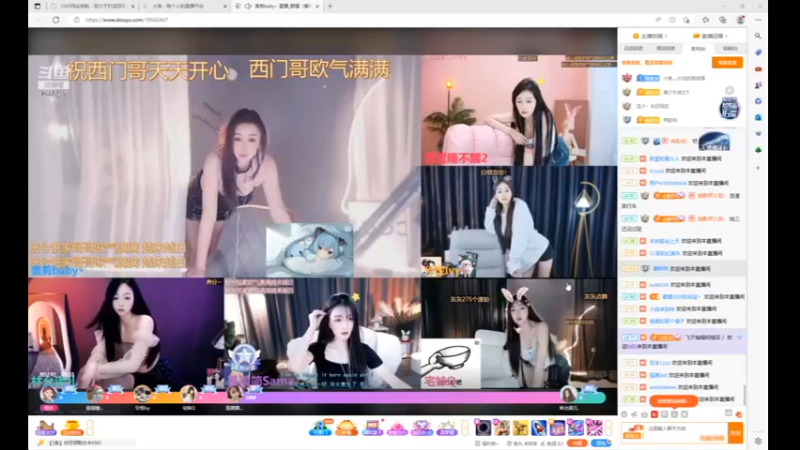Open Edge sidebar search icon
This screenshot has height=450, width=800.
tap(758, 36)
